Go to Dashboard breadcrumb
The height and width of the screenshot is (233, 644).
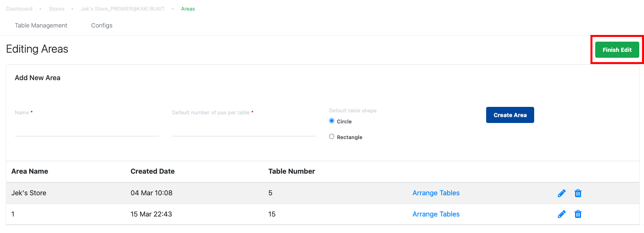(19, 9)
